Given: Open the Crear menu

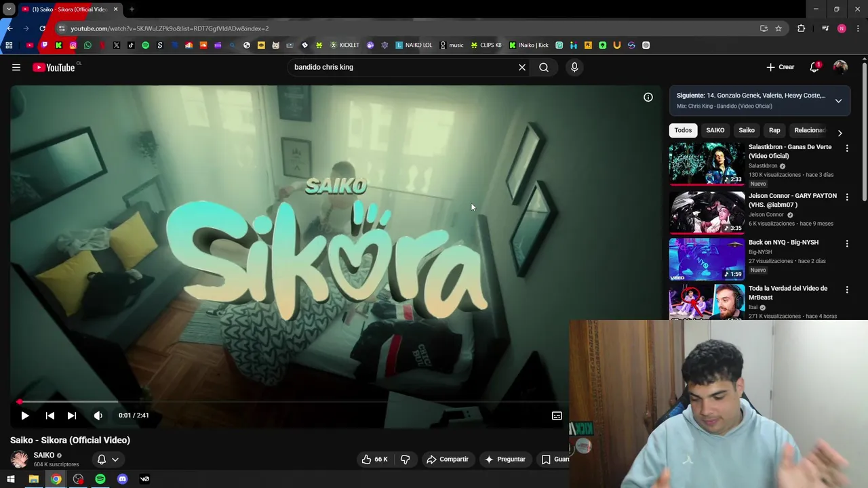Looking at the screenshot, I should 781,67.
